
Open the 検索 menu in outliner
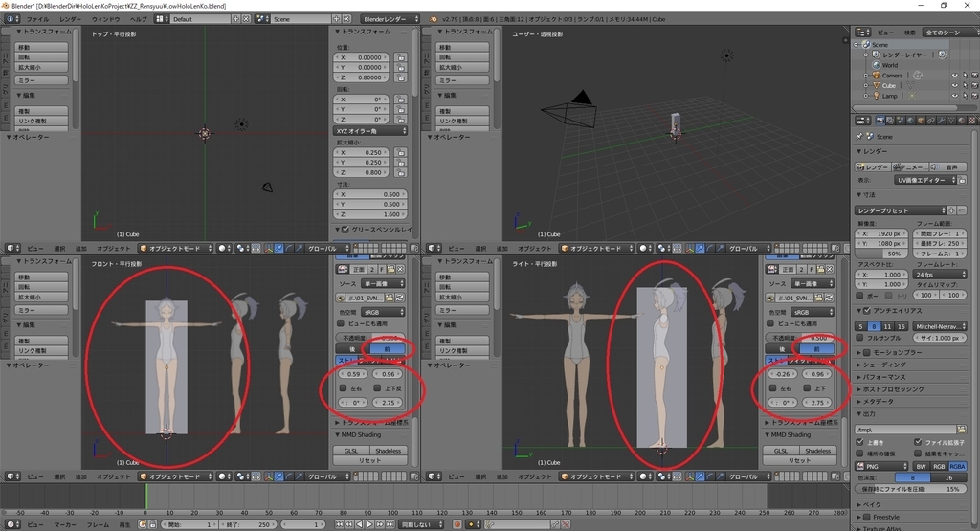(910, 33)
